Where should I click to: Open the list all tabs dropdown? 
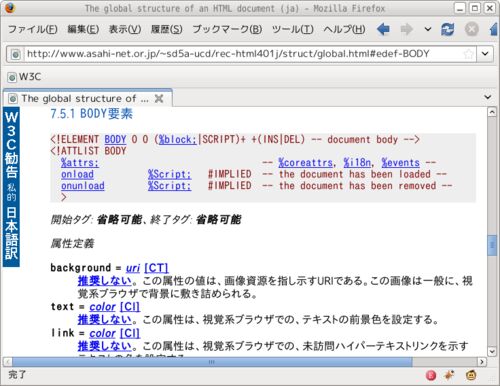pos(487,97)
